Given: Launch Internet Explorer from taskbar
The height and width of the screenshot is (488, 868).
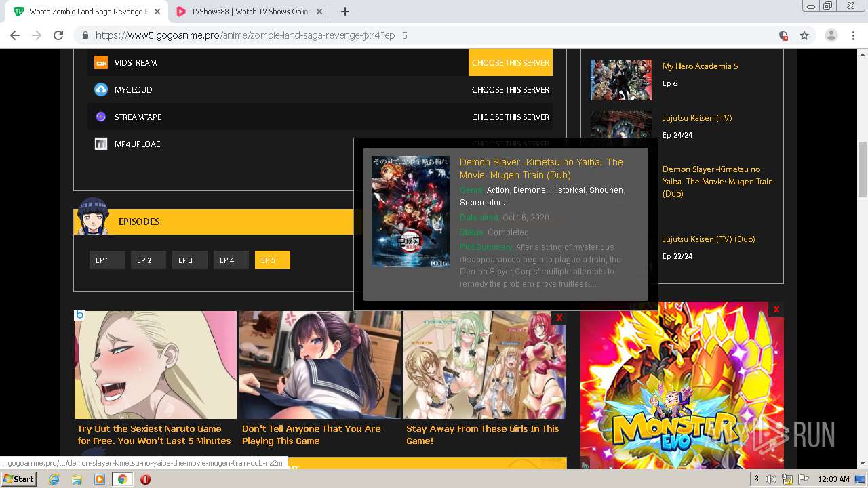Looking at the screenshot, I should pyautogui.click(x=54, y=479).
